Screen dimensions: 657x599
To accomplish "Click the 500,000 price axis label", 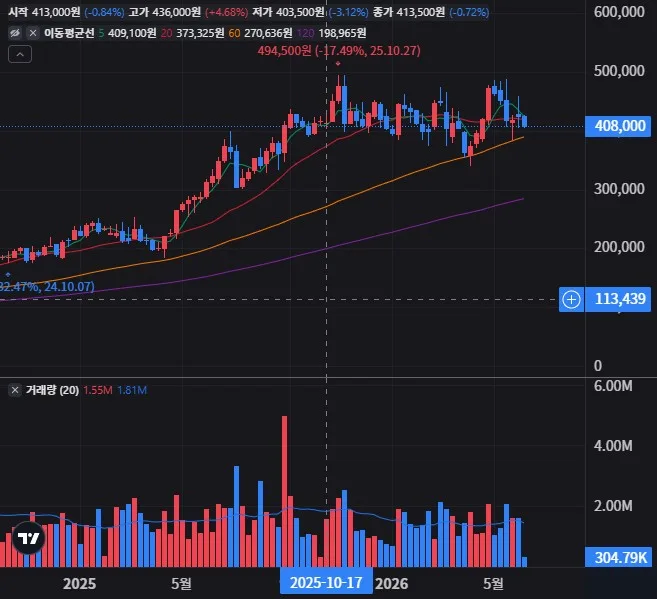I will pos(619,70).
